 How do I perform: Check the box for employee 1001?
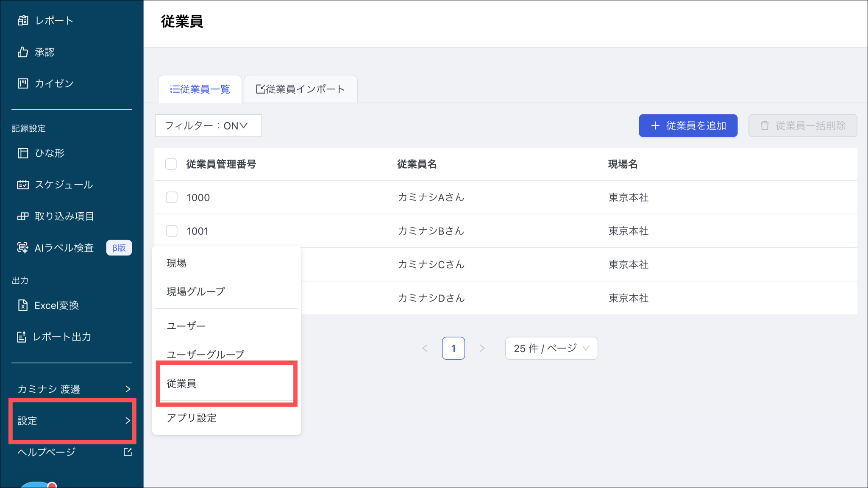[x=172, y=231]
